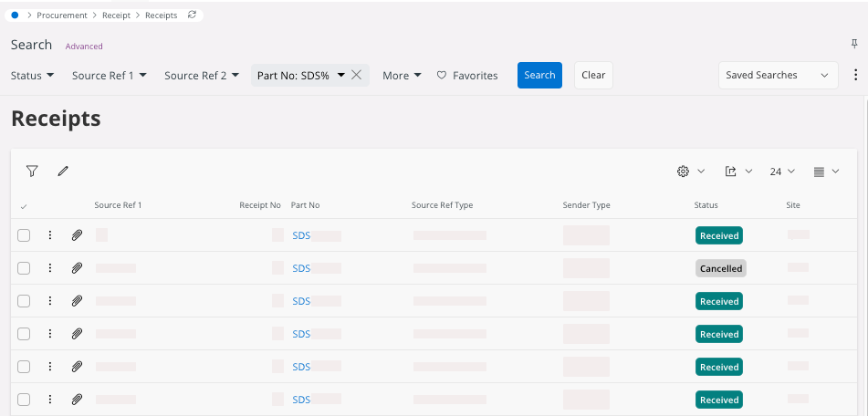Click the Clear button
868x416 pixels.
[593, 76]
